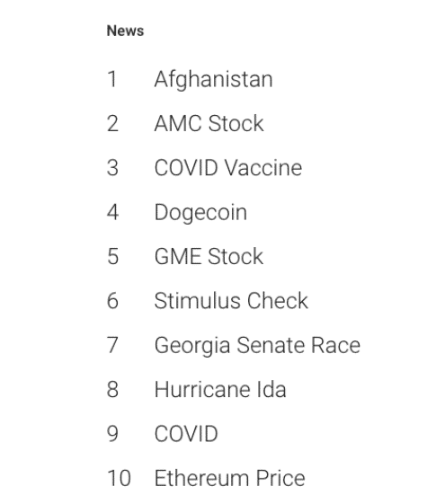This screenshot has height=504, width=427.
Task: Open the COVID Vaccine trending item
Action: (x=228, y=168)
